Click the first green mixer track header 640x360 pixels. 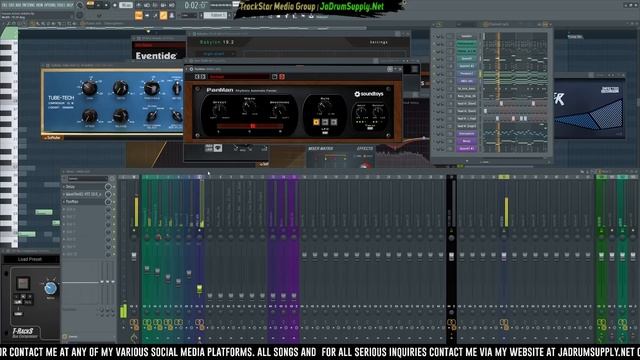point(147,177)
